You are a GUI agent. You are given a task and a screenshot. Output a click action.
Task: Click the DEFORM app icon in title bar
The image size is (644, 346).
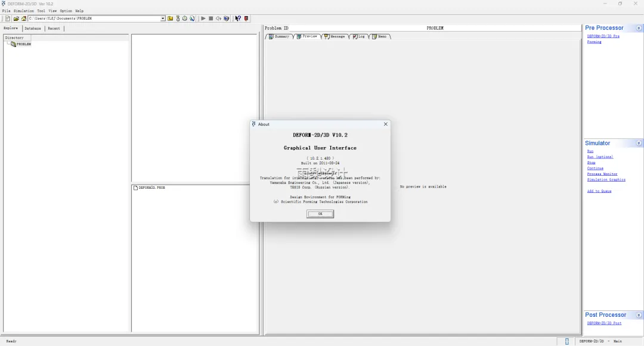click(x=4, y=4)
